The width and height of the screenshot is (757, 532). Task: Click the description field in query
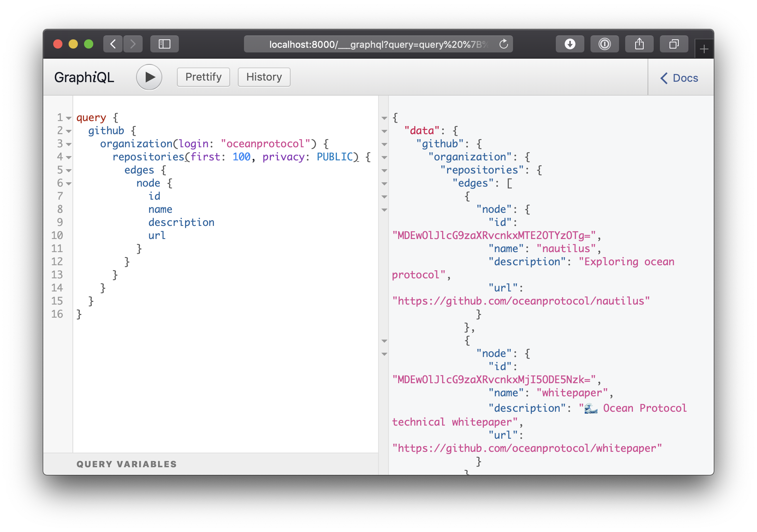(181, 222)
